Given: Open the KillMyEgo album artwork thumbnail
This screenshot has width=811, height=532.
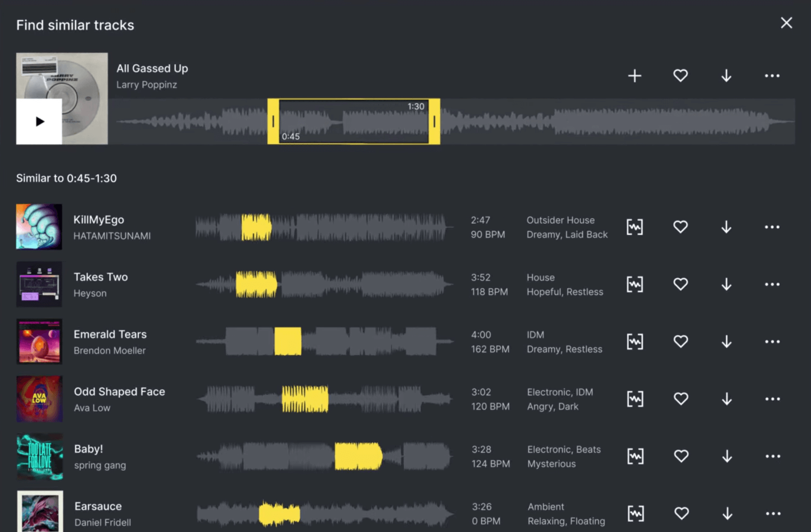Looking at the screenshot, I should coord(39,227).
